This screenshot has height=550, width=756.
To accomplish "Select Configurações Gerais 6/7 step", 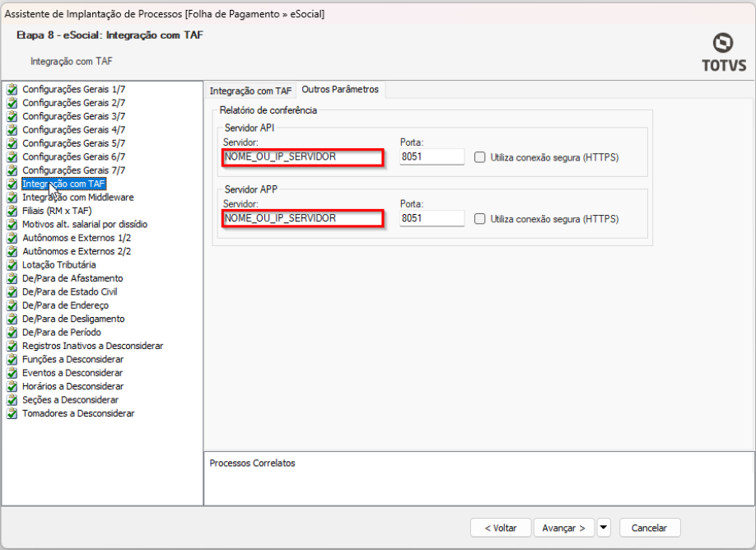I will pyautogui.click(x=74, y=156).
